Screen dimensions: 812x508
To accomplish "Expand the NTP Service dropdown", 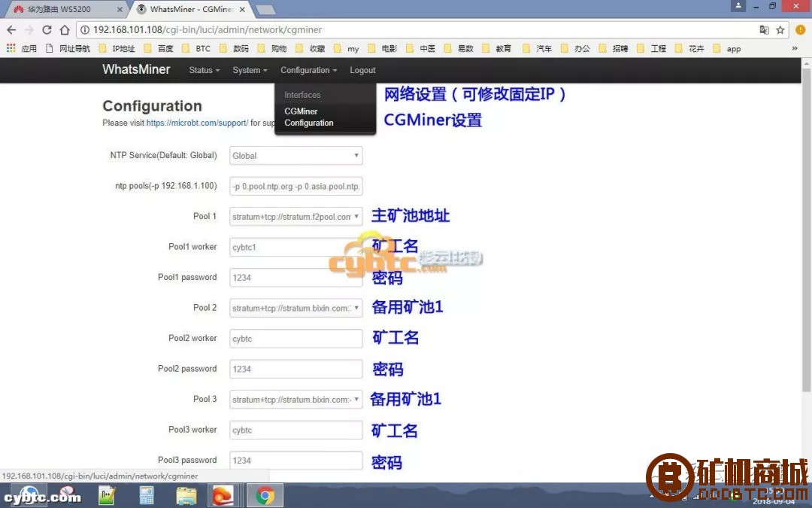I will click(x=295, y=156).
